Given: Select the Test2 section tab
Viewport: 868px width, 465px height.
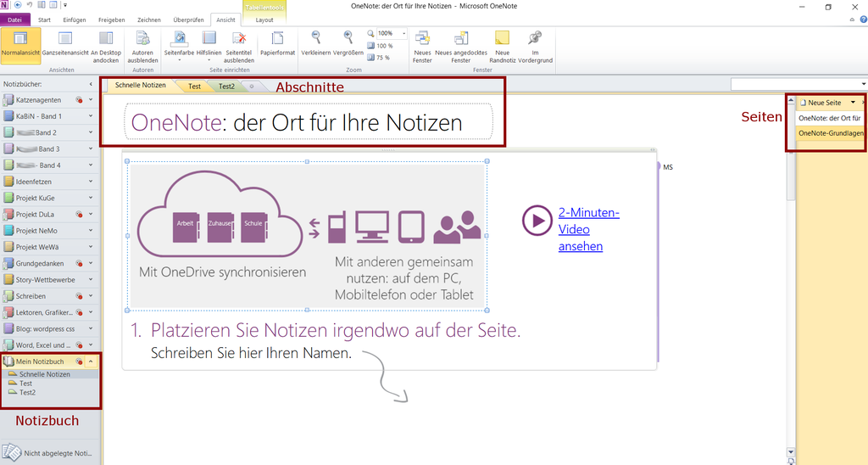Looking at the screenshot, I should (226, 87).
